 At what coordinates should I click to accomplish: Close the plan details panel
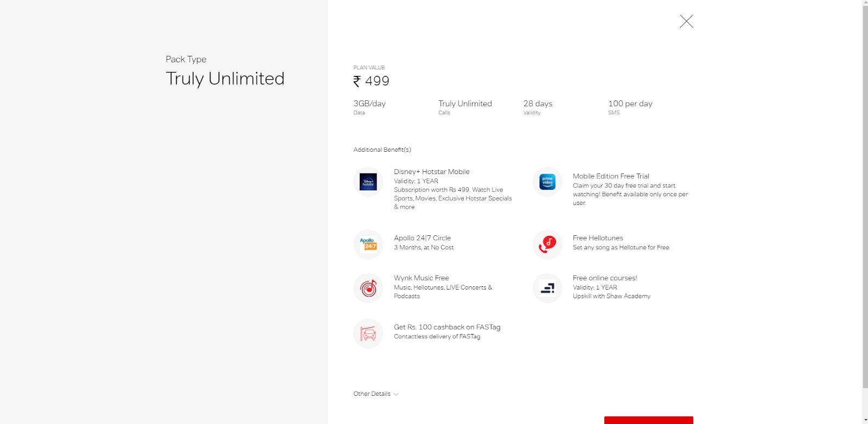pos(686,21)
